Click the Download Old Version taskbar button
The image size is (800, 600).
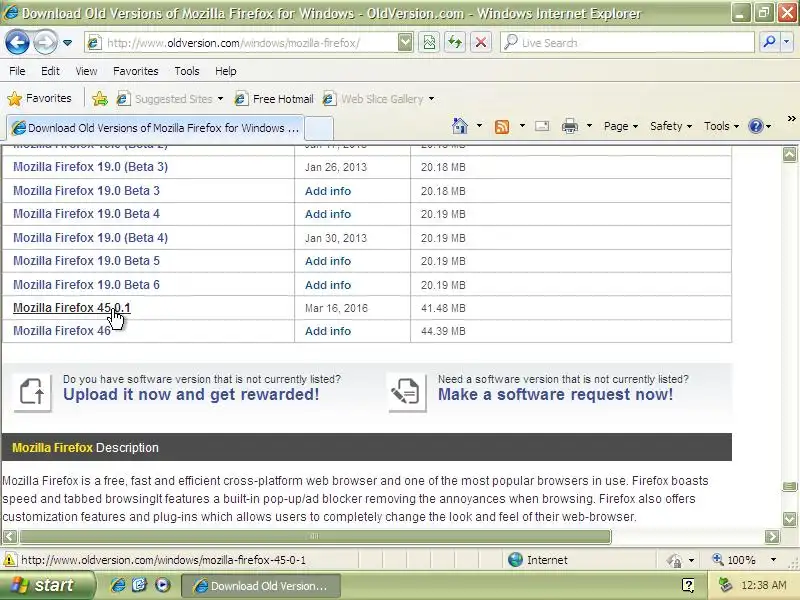(261, 586)
